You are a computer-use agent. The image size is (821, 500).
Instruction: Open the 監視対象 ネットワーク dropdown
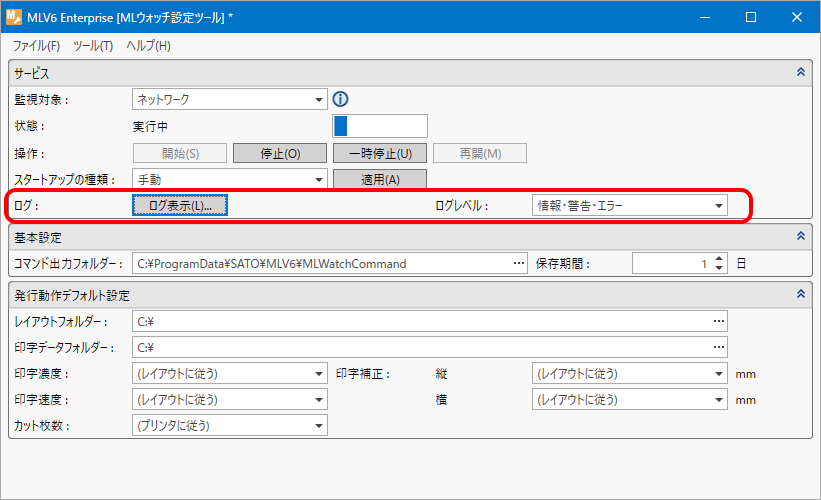pos(230,99)
